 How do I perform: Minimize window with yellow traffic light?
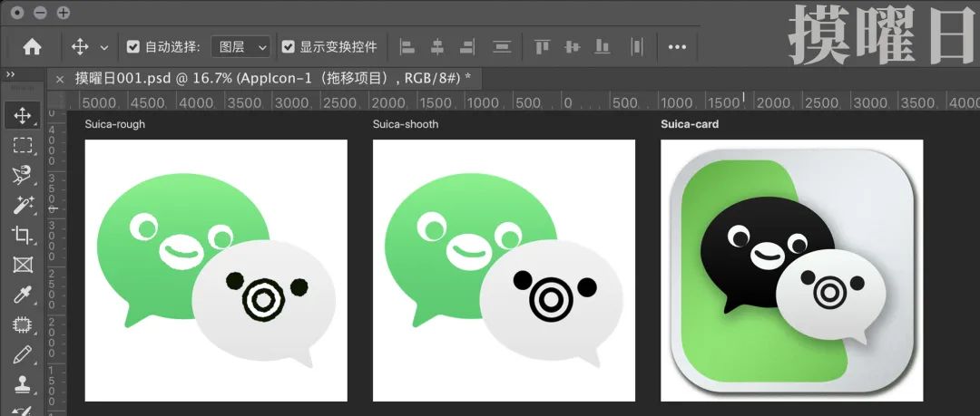click(x=41, y=13)
